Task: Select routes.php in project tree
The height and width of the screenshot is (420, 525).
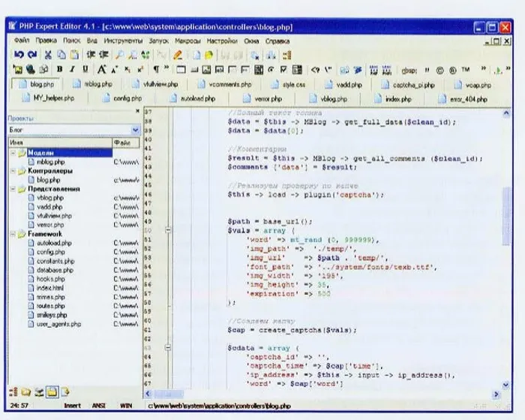Action: (x=50, y=306)
